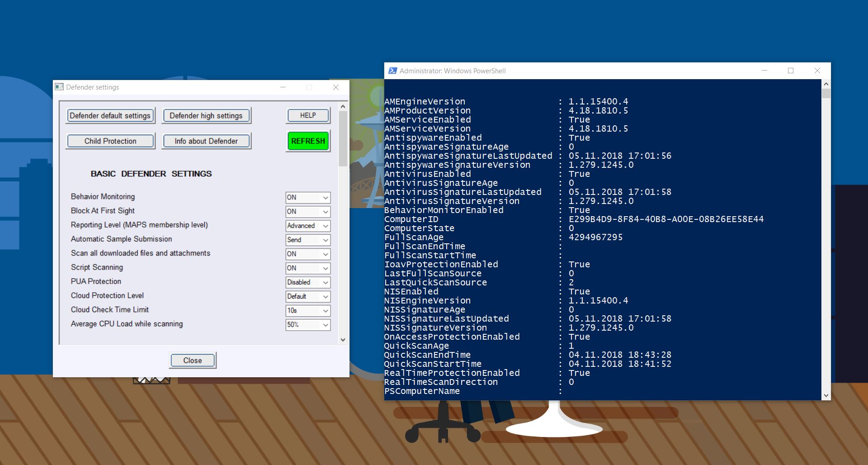Click Average CPU Load while scanning label
This screenshot has height=465, width=868.
click(127, 324)
